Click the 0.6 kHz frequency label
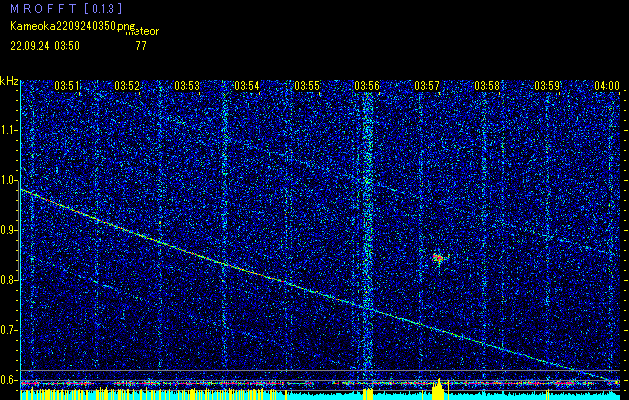 [9, 380]
